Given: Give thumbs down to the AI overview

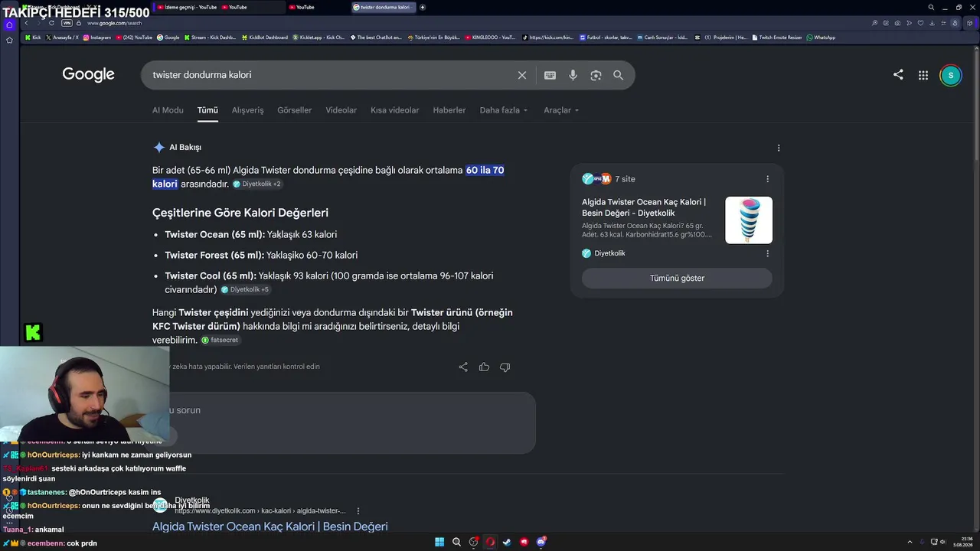Looking at the screenshot, I should pyautogui.click(x=505, y=367).
